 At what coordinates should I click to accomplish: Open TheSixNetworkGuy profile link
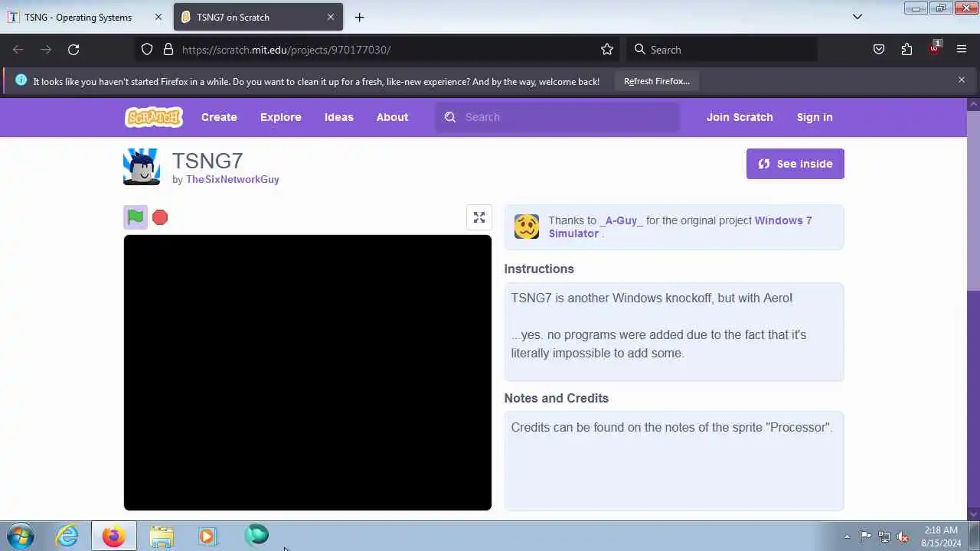[x=232, y=179]
